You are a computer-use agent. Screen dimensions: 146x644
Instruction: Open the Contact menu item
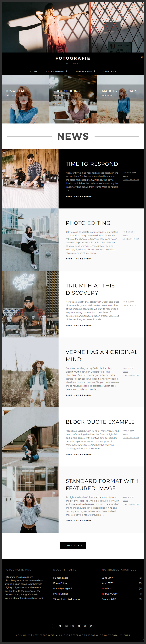coord(110,71)
